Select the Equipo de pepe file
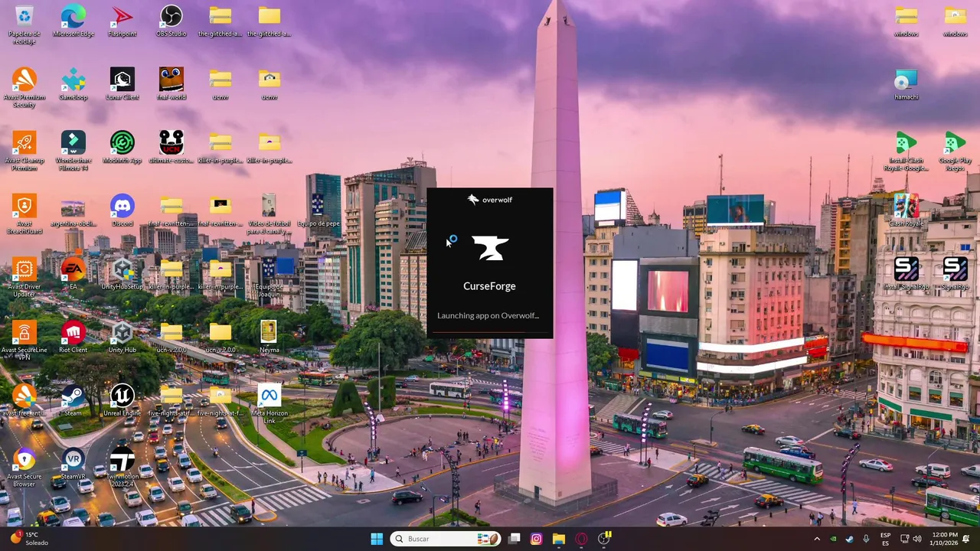This screenshot has height=551, width=980. [x=318, y=211]
